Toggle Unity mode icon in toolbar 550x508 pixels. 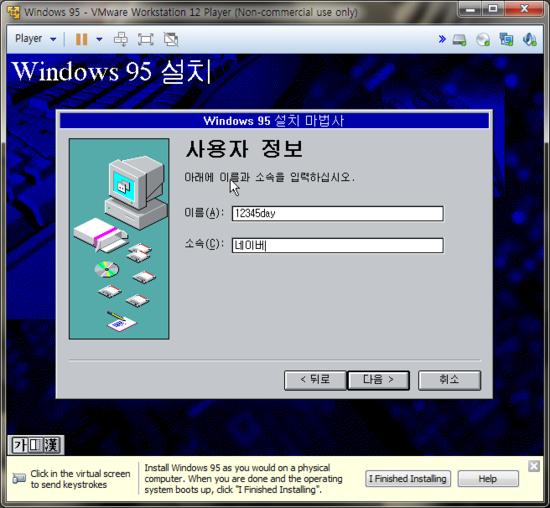click(x=171, y=39)
